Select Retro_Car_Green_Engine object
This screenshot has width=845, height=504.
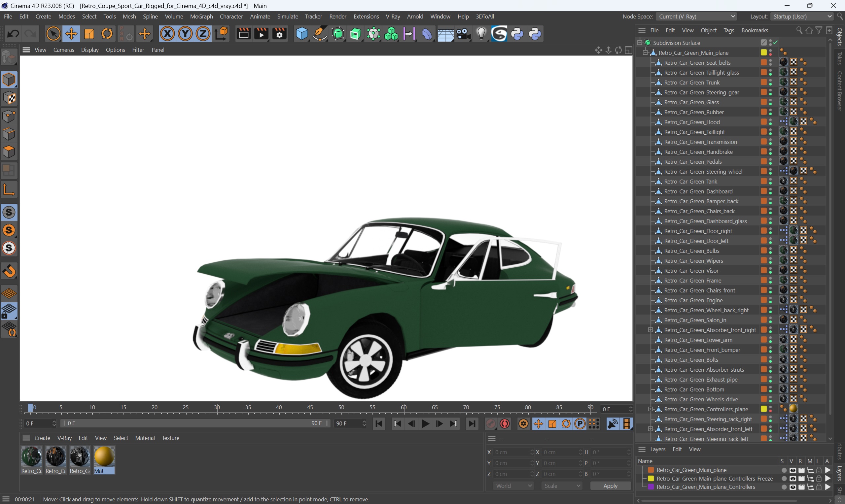693,301
